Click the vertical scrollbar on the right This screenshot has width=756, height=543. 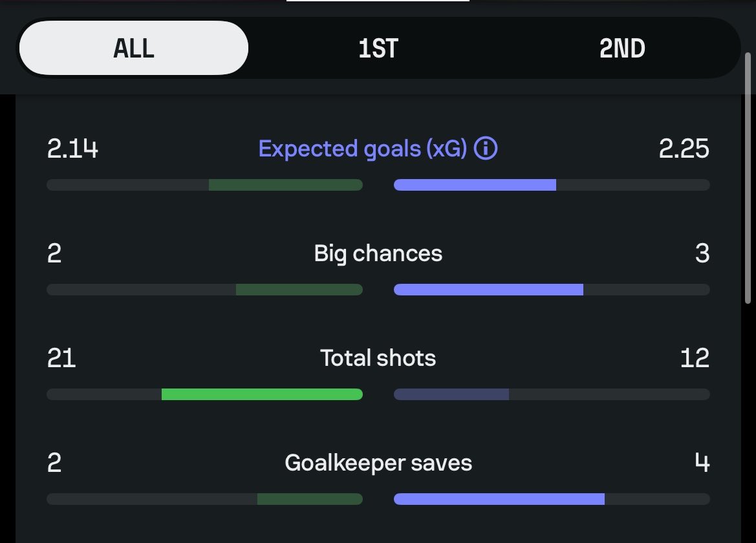748,178
